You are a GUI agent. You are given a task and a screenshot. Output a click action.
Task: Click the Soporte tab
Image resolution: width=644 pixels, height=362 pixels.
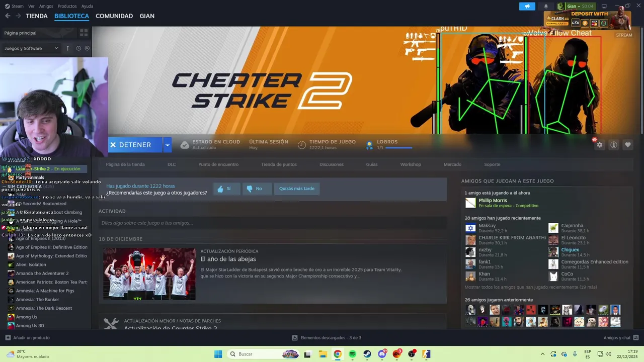pos(492,164)
